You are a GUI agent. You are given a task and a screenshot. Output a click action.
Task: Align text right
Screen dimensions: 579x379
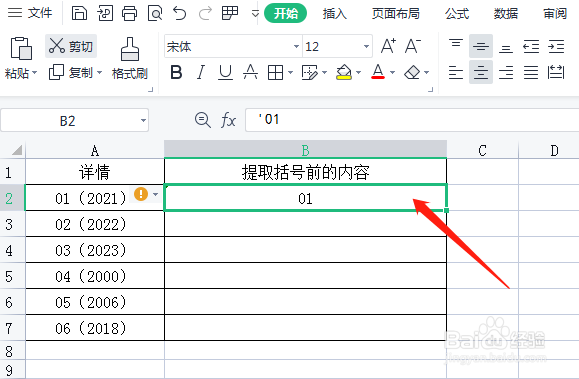pos(506,72)
